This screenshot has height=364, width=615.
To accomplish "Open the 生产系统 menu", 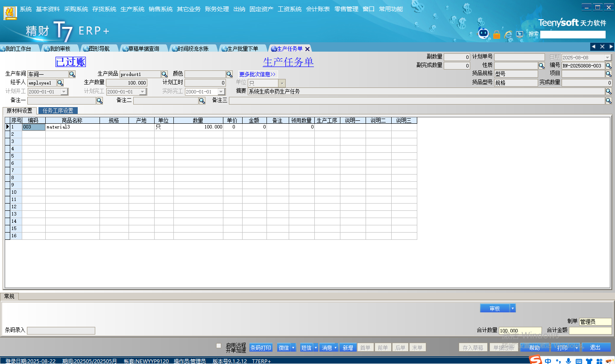I will [x=132, y=9].
